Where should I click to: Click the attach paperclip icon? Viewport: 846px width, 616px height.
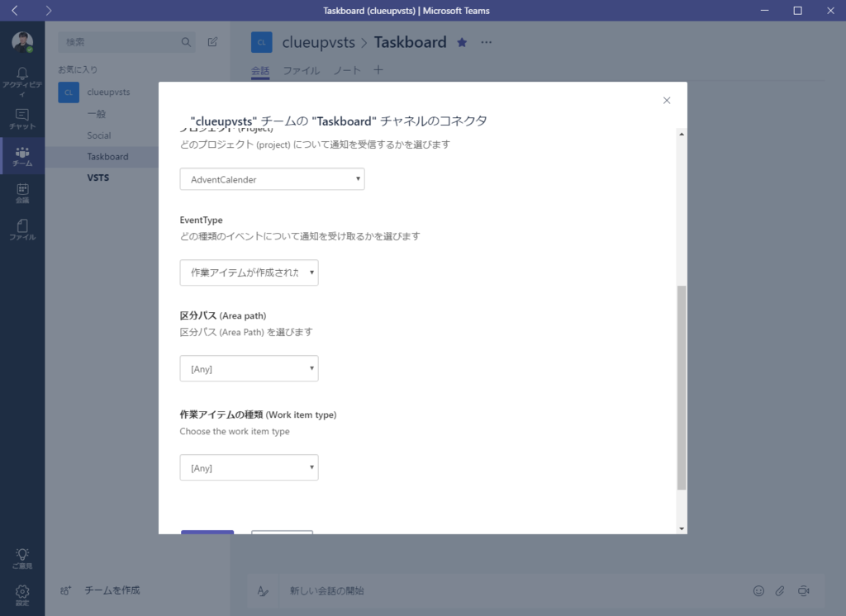(x=780, y=591)
